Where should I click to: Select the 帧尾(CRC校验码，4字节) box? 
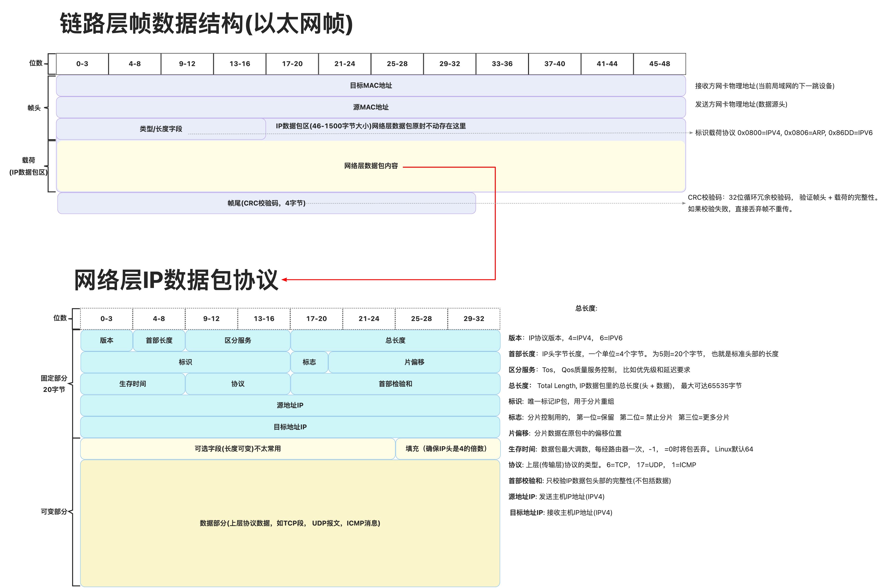point(267,203)
